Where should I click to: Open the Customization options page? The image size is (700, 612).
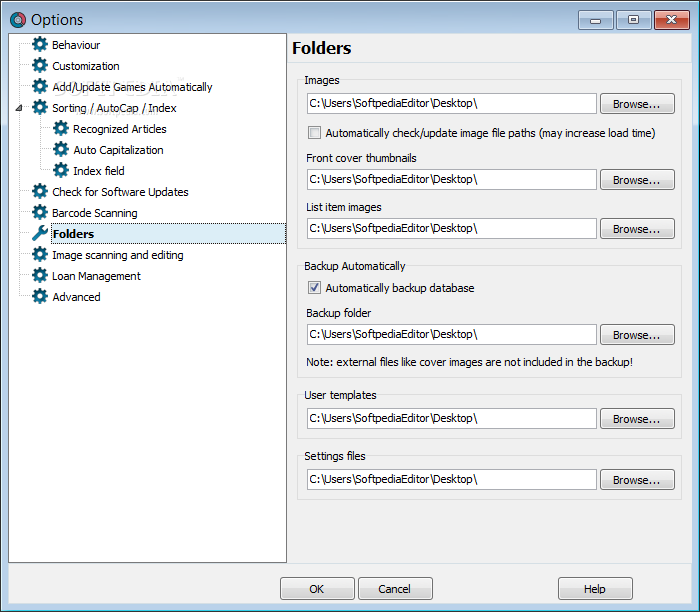pyautogui.click(x=86, y=66)
